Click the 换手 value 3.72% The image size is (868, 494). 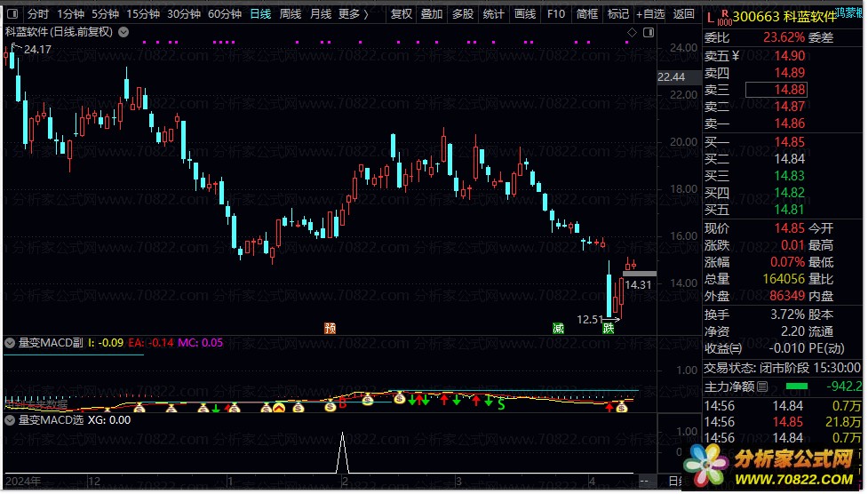click(787, 315)
